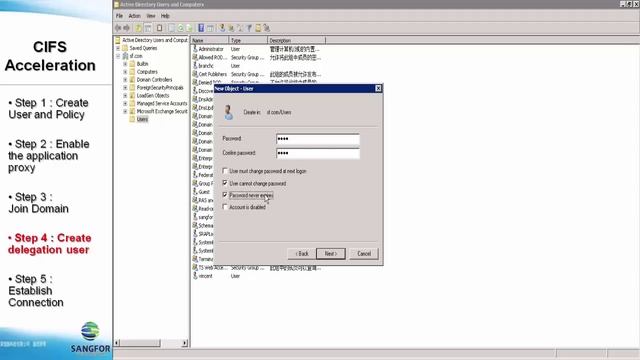Click the Export List toolbar icon
This screenshot has height=360, width=640.
[x=189, y=28]
